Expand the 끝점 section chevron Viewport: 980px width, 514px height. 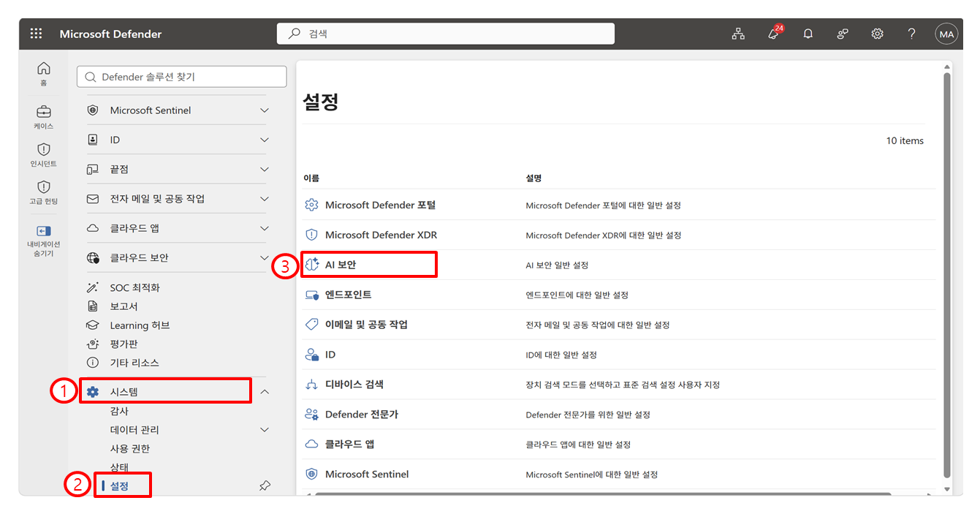[265, 169]
